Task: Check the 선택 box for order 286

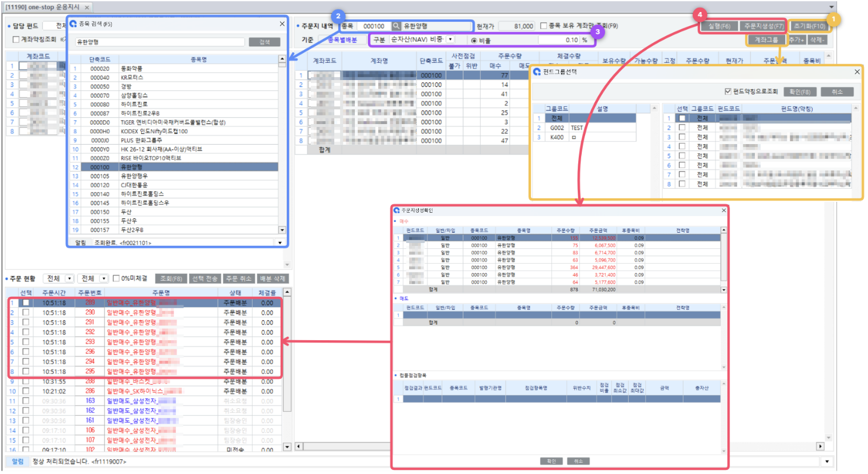Action: tap(26, 391)
